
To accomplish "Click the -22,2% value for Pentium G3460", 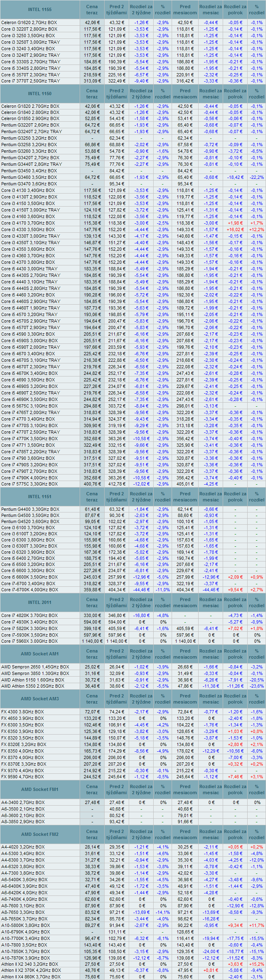I will [x=257, y=177].
